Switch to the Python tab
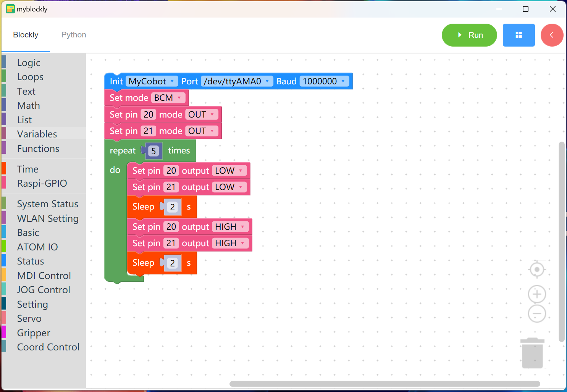567x392 pixels. (74, 35)
